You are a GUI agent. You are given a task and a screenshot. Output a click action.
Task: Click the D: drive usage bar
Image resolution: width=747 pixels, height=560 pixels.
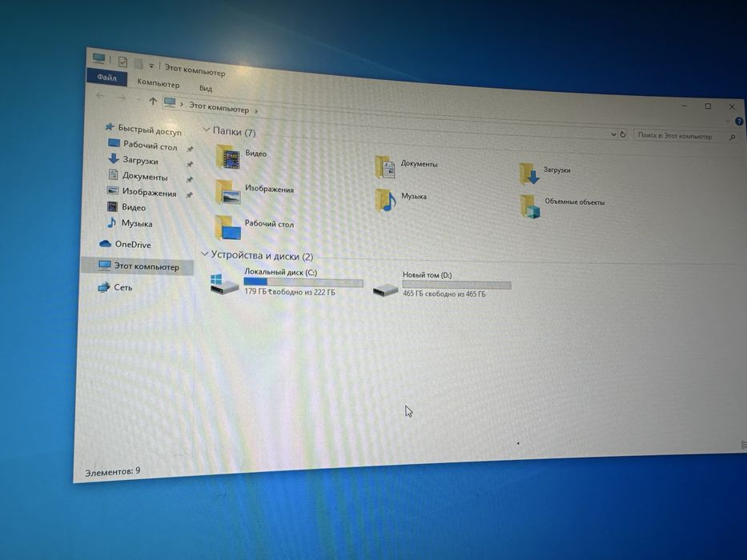tap(456, 286)
